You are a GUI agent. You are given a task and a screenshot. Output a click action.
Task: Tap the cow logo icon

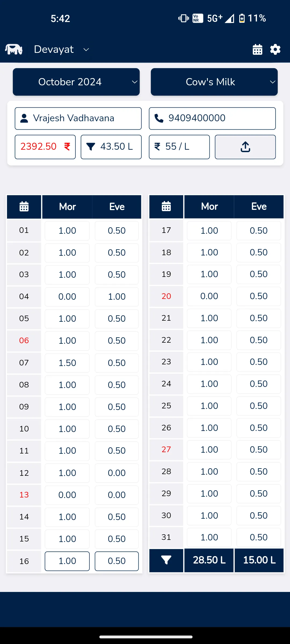[x=14, y=49]
